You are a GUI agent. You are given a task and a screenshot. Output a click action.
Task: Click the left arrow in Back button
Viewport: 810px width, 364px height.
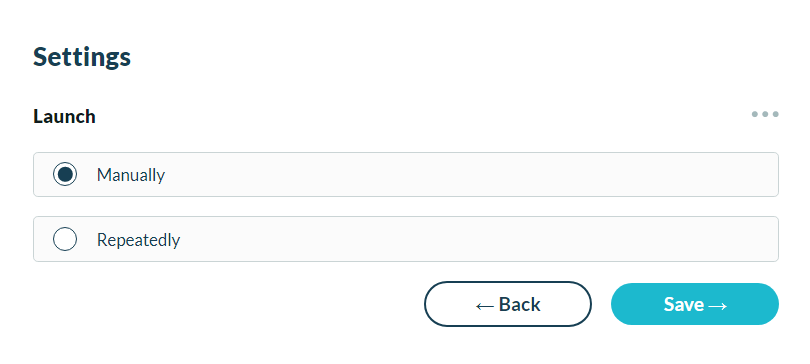pyautogui.click(x=485, y=306)
